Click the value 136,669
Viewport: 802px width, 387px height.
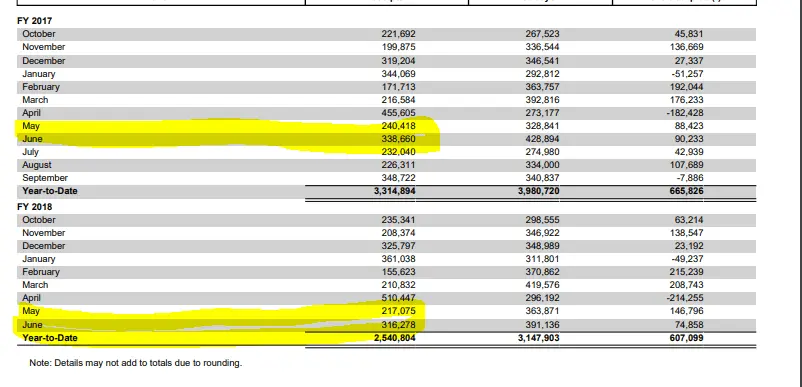coord(686,47)
